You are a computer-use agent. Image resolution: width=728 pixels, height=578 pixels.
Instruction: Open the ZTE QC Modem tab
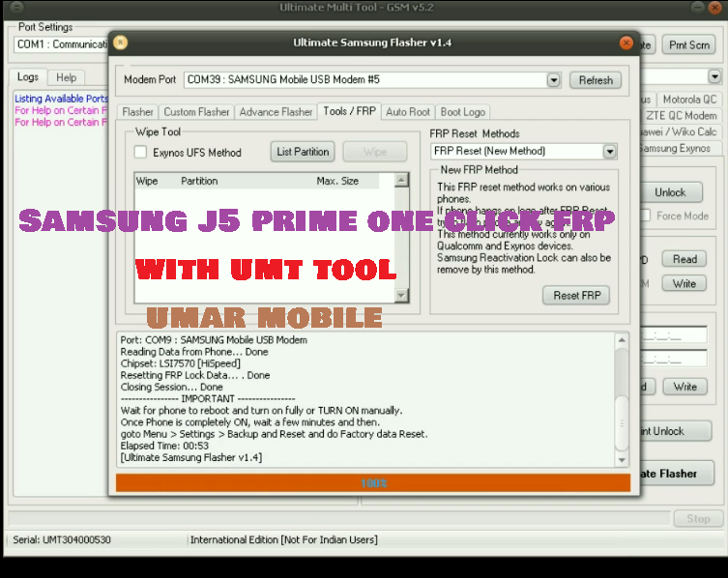[681, 116]
